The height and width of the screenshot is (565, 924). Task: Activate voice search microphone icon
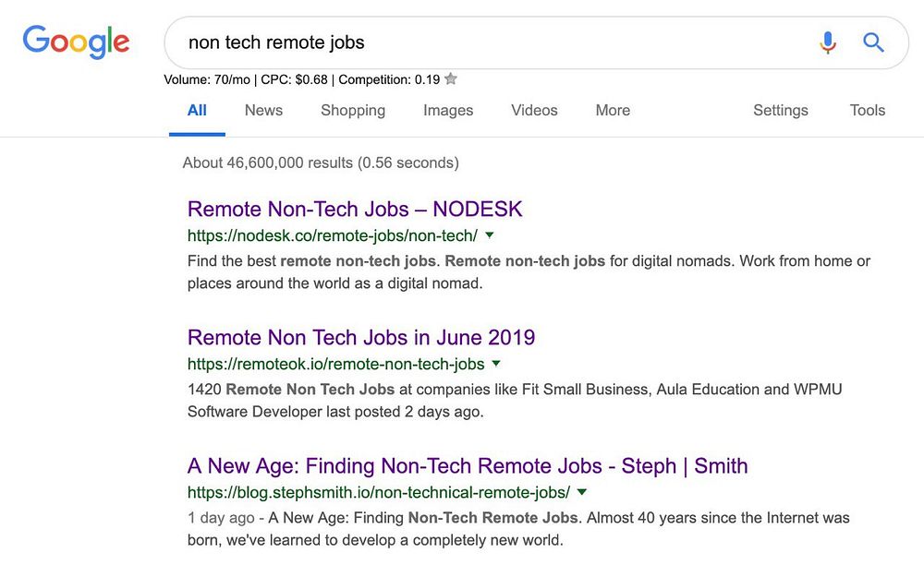point(828,42)
